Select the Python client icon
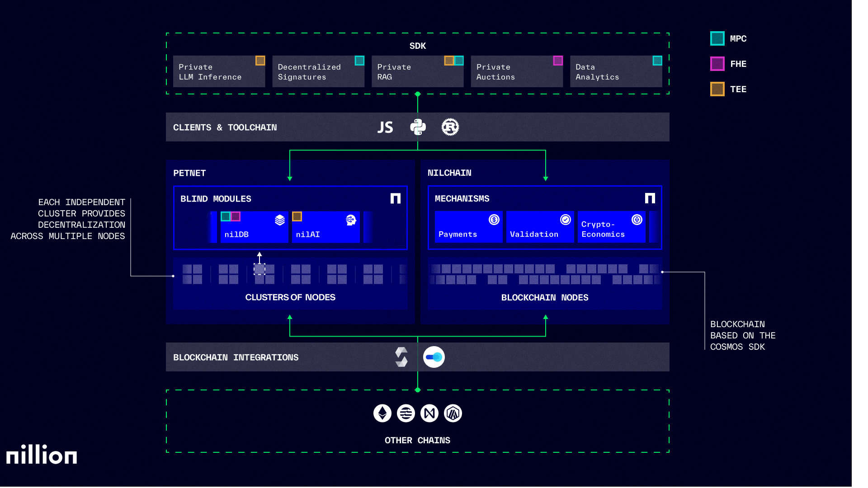This screenshot has width=868, height=488. tap(418, 127)
